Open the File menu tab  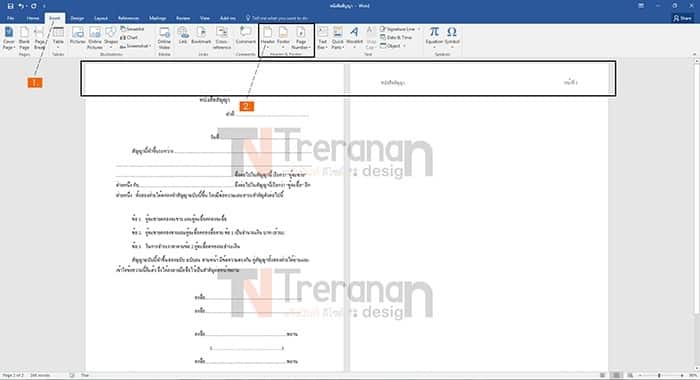pyautogui.click(x=10, y=18)
